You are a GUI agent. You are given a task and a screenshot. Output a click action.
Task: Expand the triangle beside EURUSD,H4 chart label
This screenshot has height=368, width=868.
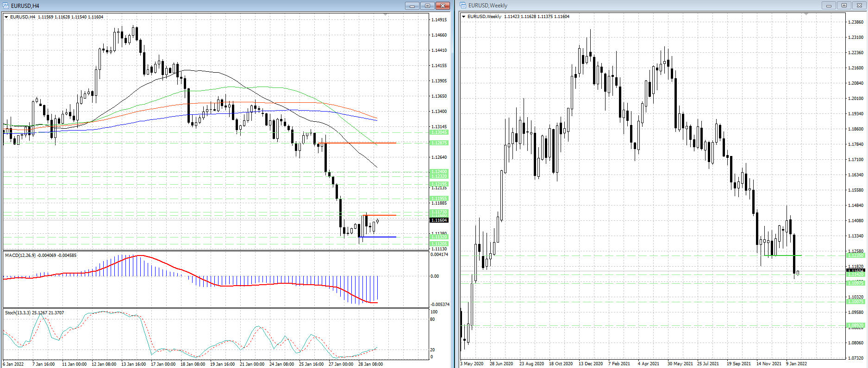click(6, 17)
